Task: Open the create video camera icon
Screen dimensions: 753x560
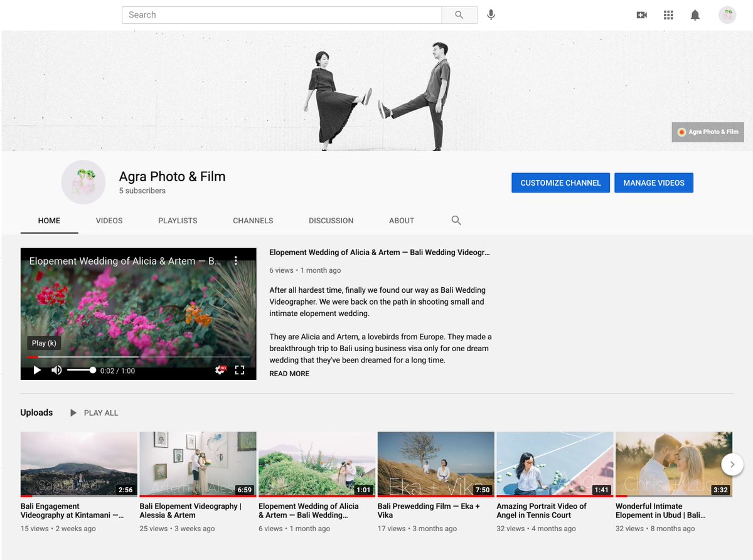Action: 641,15
